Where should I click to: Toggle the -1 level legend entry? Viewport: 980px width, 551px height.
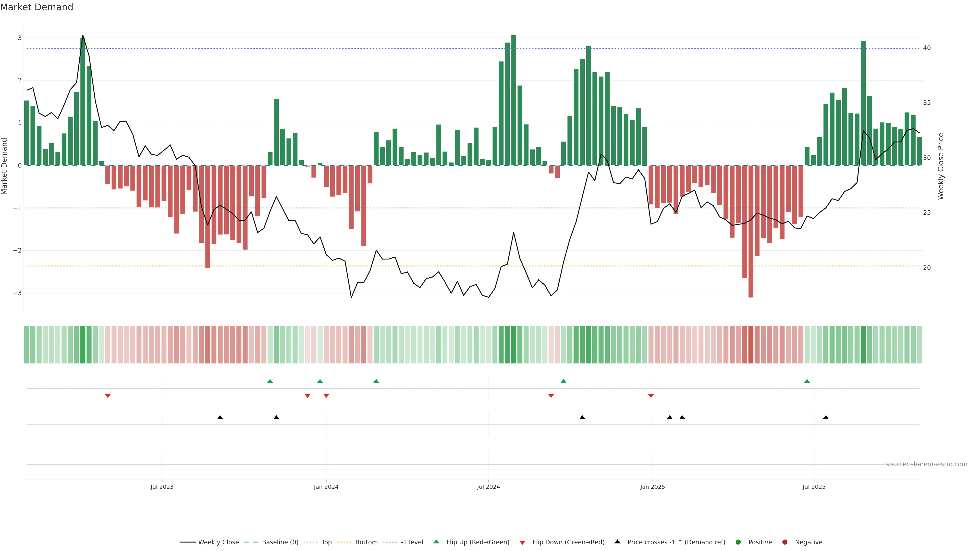coord(412,542)
